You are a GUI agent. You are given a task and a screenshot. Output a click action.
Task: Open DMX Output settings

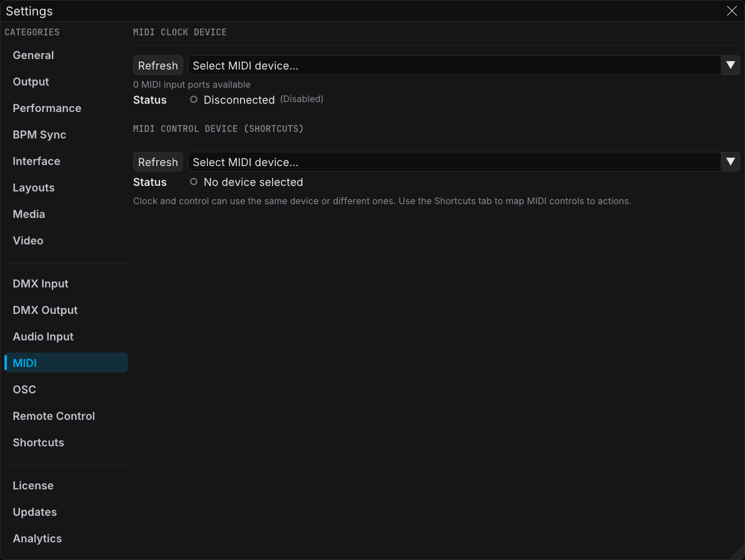[x=66, y=310]
